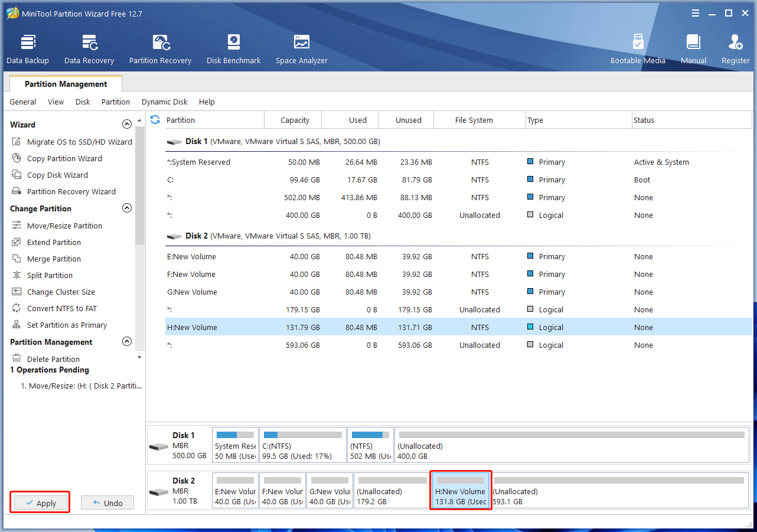Select the Disk 2 drive icon in disk map
Image resolution: width=757 pixels, height=532 pixels.
[x=159, y=491]
